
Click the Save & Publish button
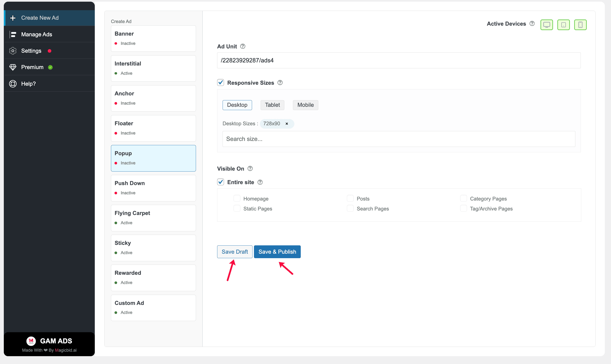click(x=277, y=252)
